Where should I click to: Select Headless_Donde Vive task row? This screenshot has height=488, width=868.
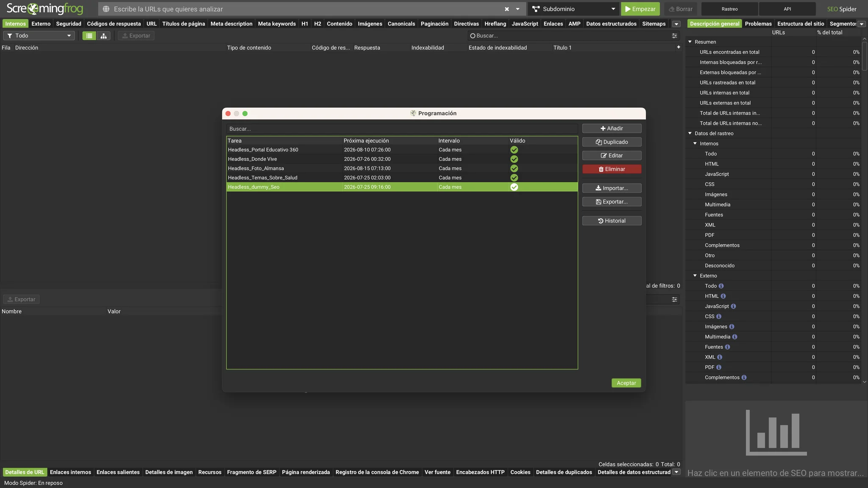tap(402, 159)
